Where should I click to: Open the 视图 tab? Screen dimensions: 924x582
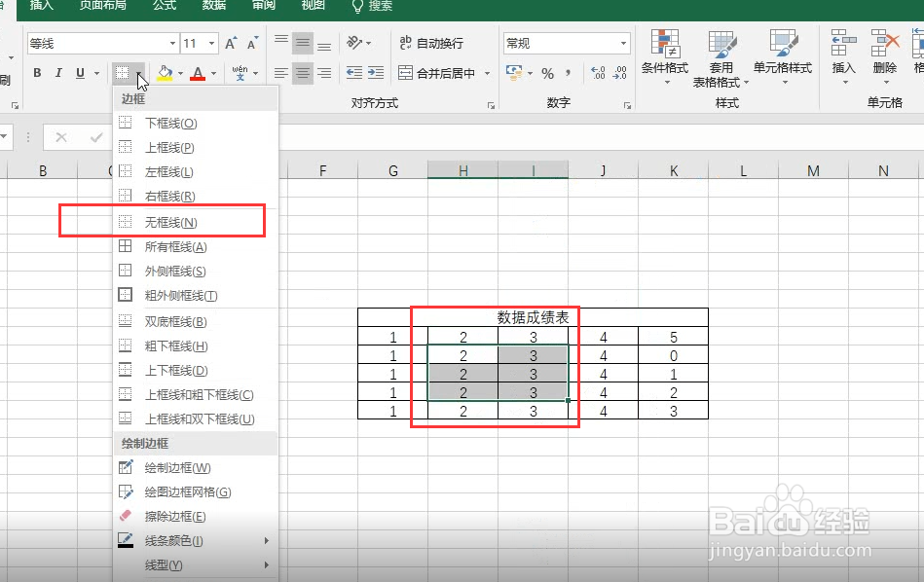pyautogui.click(x=313, y=6)
